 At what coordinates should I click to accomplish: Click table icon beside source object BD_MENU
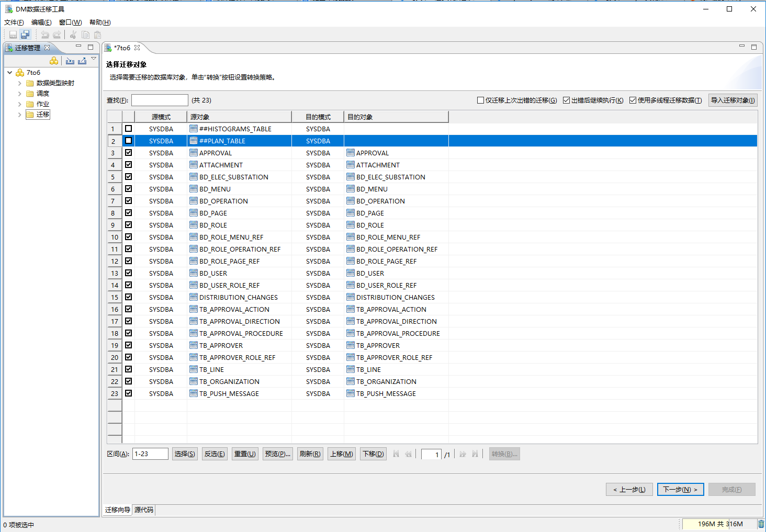(194, 189)
